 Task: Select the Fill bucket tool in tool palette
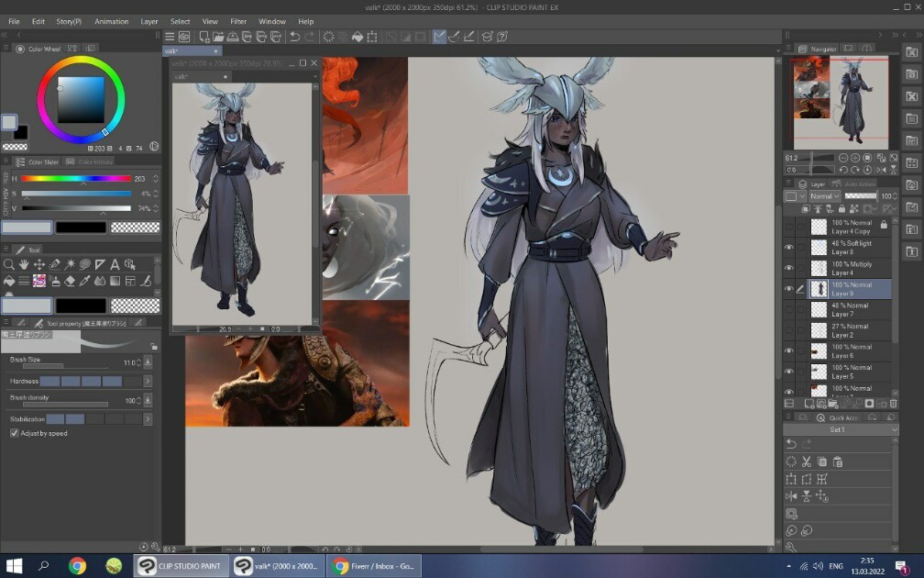tap(9, 281)
